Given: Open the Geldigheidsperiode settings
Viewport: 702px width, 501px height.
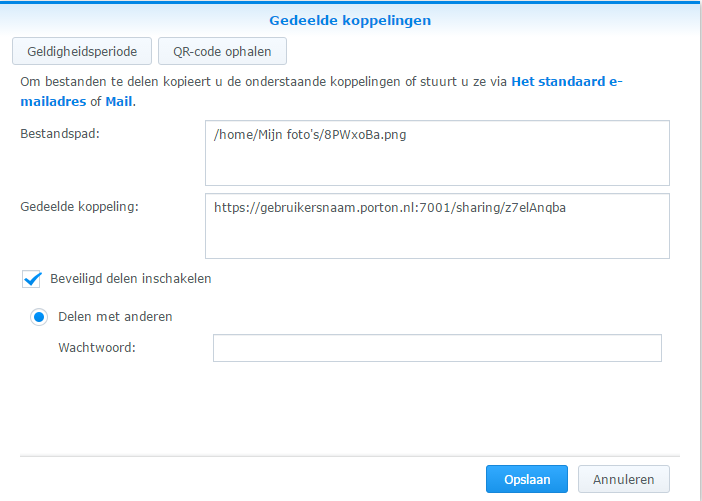Looking at the screenshot, I should tap(82, 51).
